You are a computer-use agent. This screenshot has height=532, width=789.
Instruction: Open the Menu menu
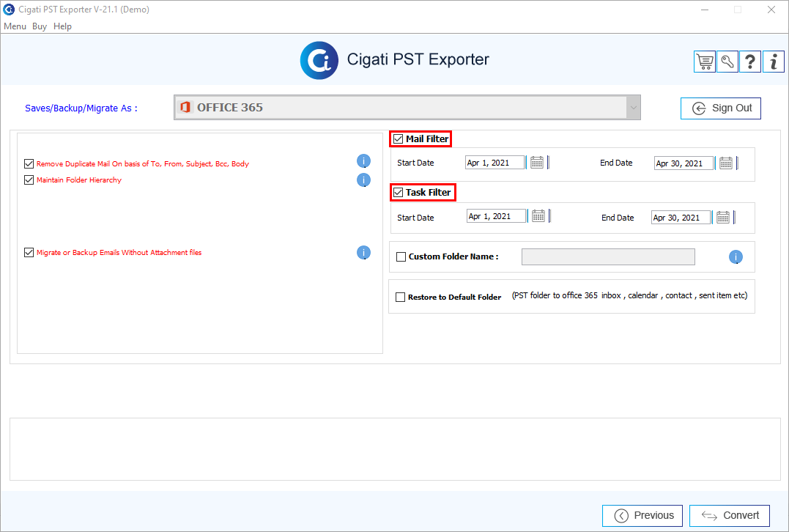[15, 26]
